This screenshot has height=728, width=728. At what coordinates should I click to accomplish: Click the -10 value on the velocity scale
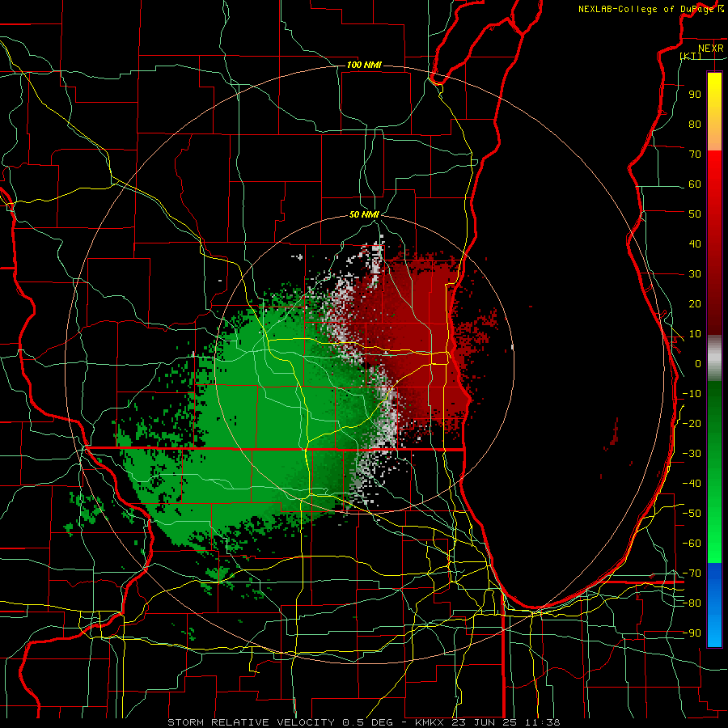pos(692,394)
